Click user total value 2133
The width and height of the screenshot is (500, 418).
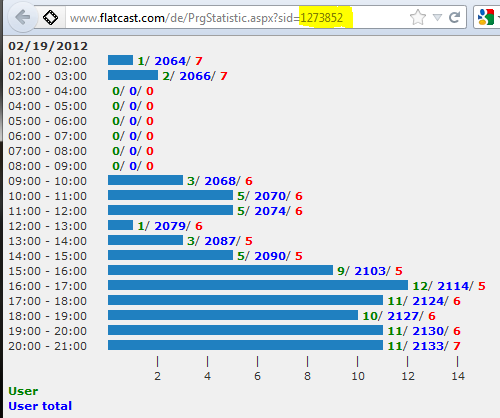[x=428, y=346]
